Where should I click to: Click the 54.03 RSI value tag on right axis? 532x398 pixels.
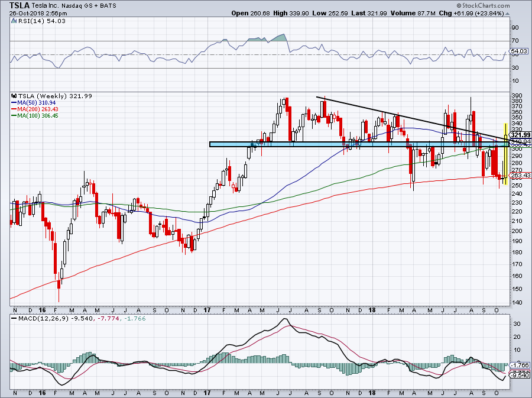pyautogui.click(x=519, y=51)
